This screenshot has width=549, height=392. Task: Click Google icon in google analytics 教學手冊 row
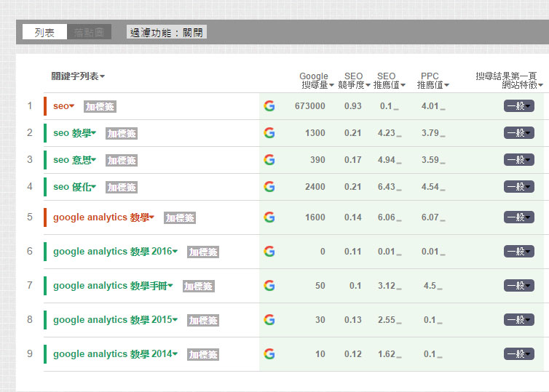click(269, 286)
